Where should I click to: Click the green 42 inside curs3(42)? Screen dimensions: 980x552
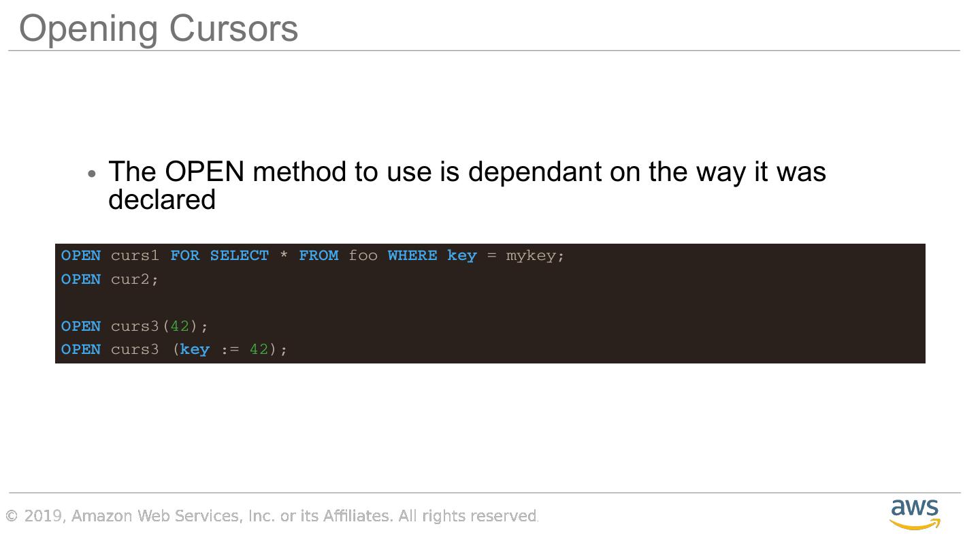click(x=180, y=326)
